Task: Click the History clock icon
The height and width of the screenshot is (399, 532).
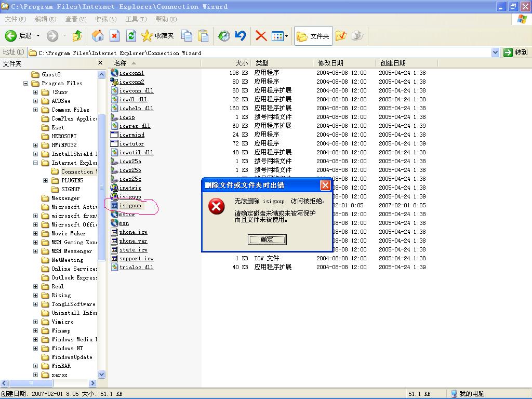Action: pos(223,36)
